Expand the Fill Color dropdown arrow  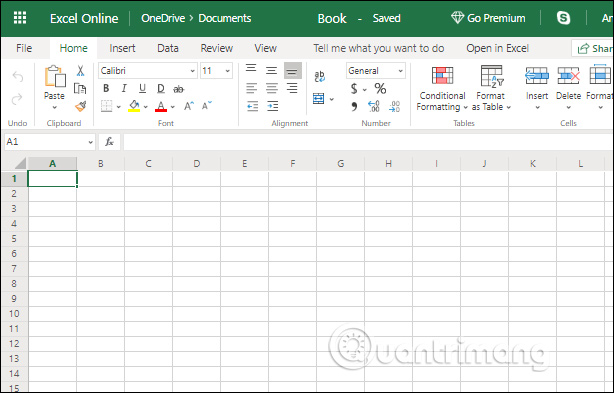coord(146,107)
